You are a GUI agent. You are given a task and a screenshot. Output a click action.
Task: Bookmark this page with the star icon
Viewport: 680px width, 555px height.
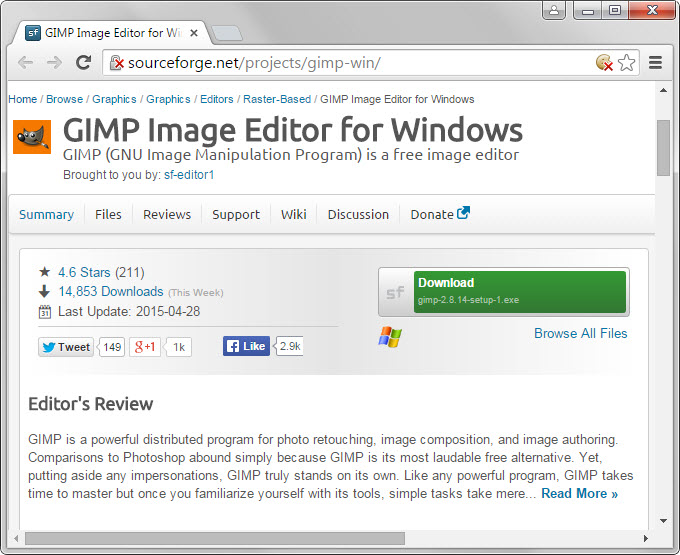point(627,63)
